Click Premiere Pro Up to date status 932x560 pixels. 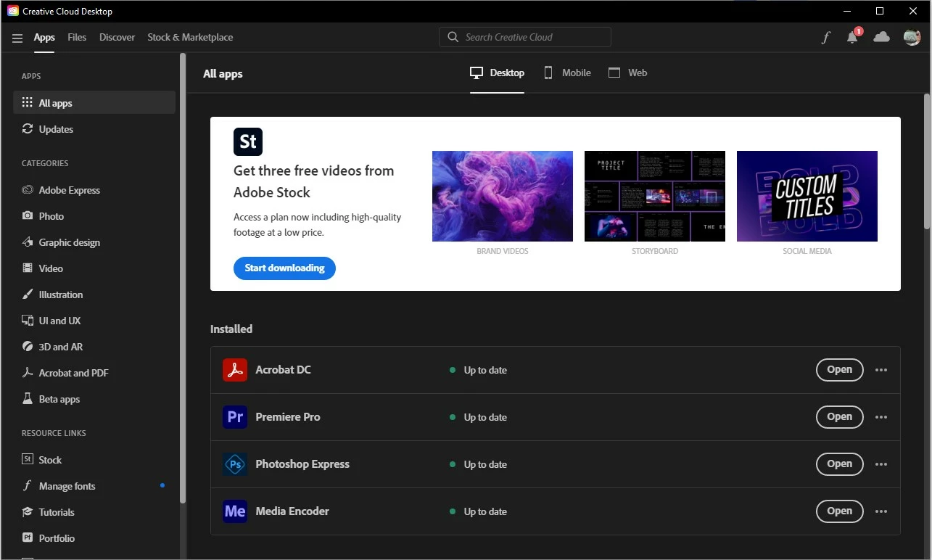[x=479, y=417]
